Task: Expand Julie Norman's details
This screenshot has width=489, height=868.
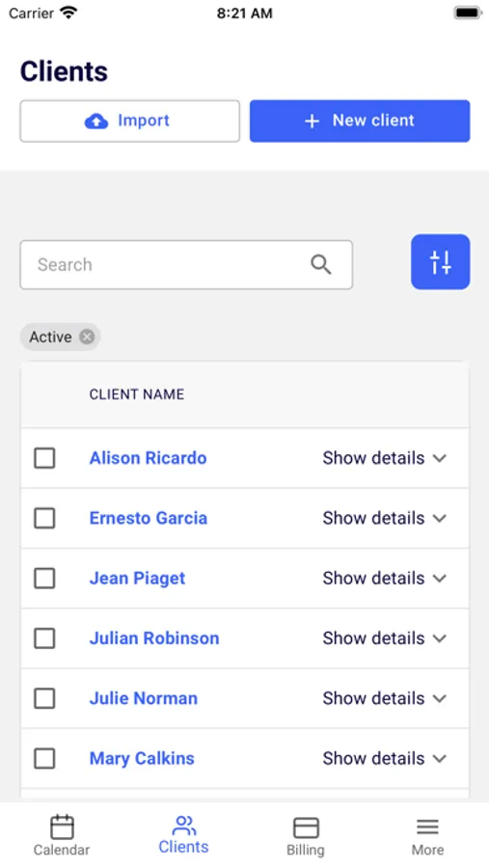Action: 384,698
